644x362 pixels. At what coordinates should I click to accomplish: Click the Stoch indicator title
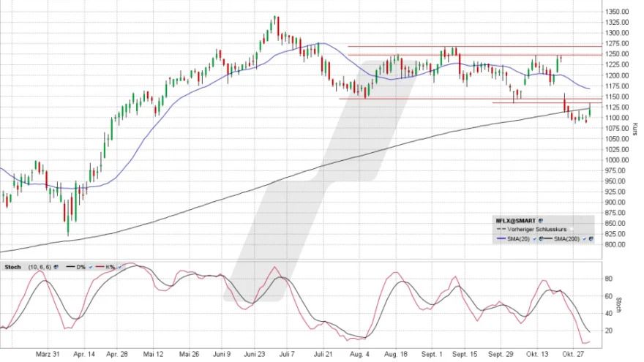pyautogui.click(x=12, y=268)
